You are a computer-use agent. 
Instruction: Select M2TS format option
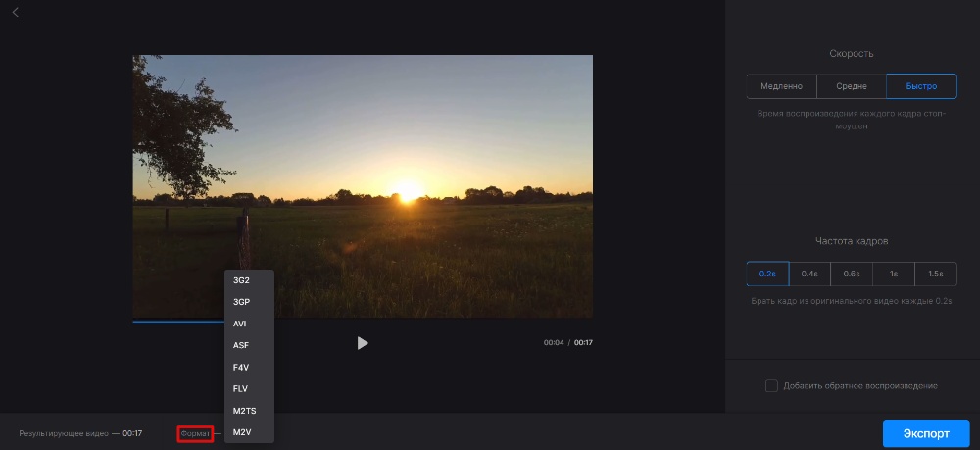tap(249, 411)
